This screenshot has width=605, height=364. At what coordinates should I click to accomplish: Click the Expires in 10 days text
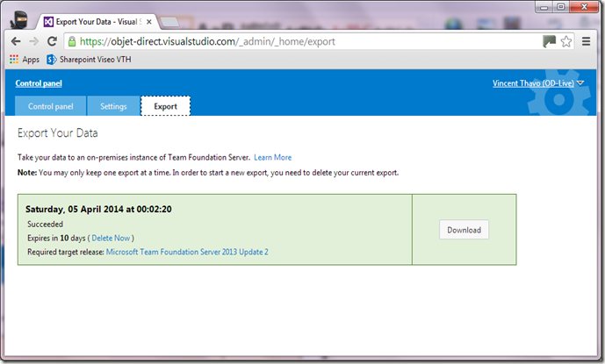[56, 238]
